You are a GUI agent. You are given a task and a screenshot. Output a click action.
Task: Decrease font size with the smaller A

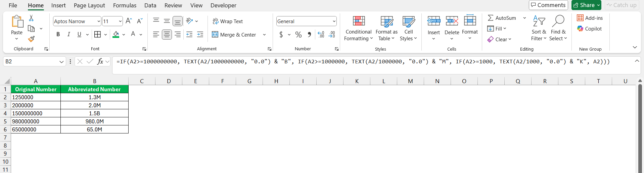(140, 21)
